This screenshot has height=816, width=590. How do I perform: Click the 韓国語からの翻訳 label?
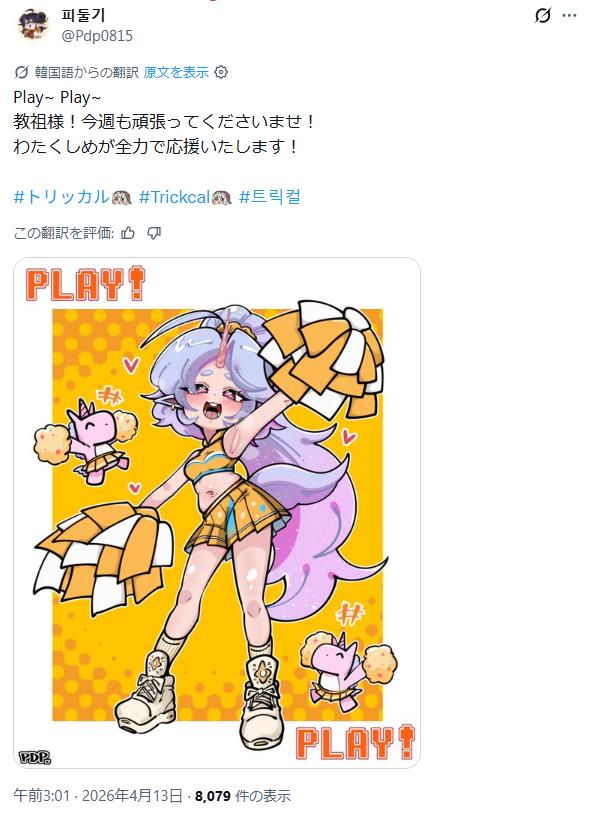86,72
